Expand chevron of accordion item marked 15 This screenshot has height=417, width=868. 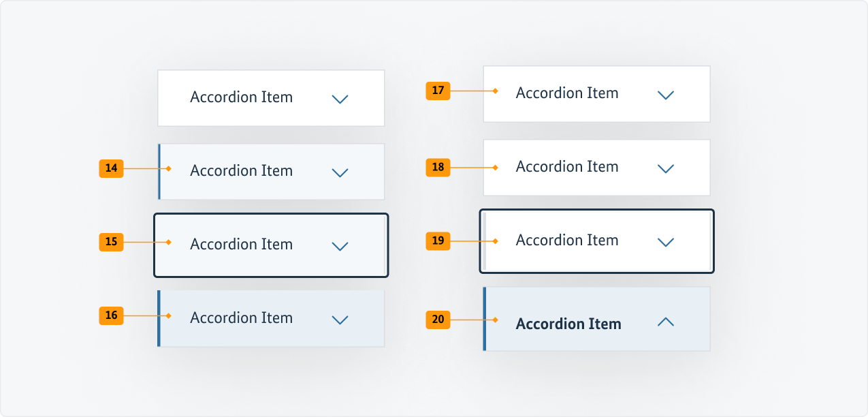pyautogui.click(x=340, y=246)
